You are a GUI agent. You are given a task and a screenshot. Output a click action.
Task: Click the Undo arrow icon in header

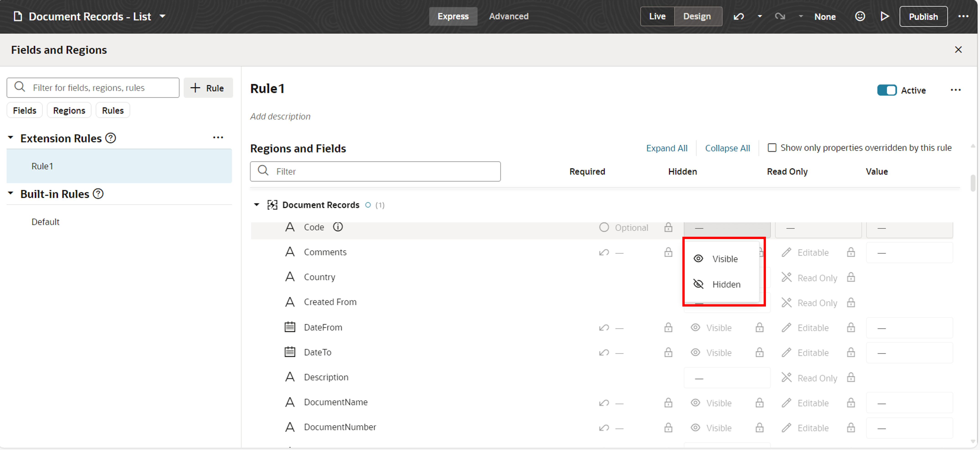pyautogui.click(x=739, y=16)
